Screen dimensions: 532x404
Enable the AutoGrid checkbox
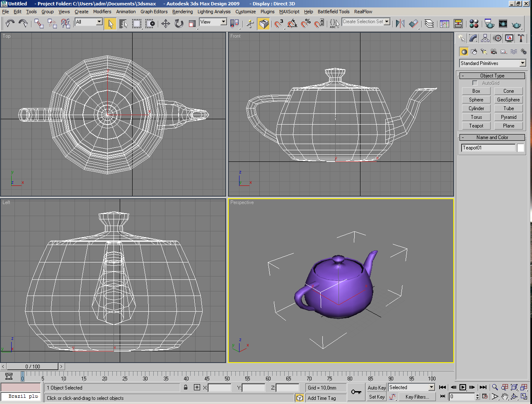point(475,83)
